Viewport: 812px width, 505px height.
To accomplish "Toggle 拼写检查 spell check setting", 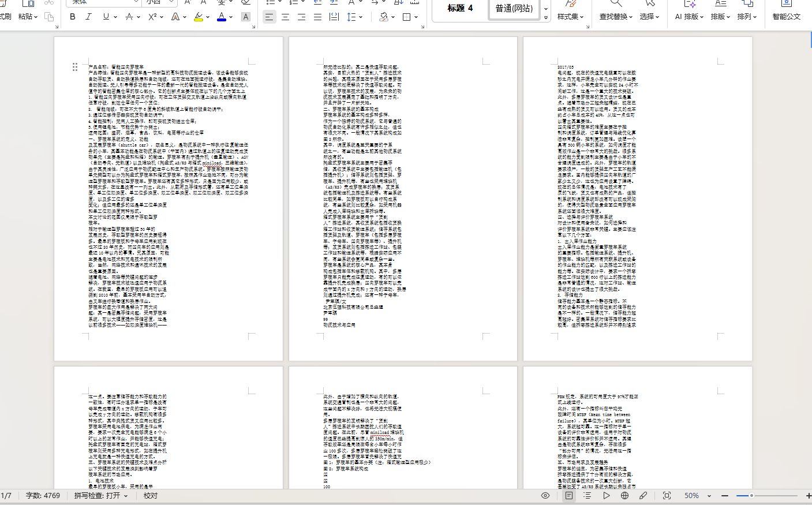I will pos(100,495).
